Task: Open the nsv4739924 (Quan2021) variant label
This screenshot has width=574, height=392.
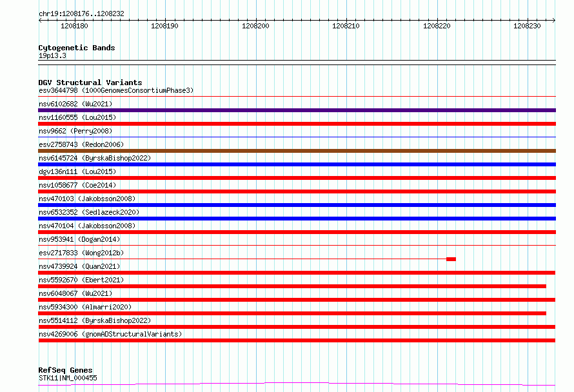Action: (79, 266)
